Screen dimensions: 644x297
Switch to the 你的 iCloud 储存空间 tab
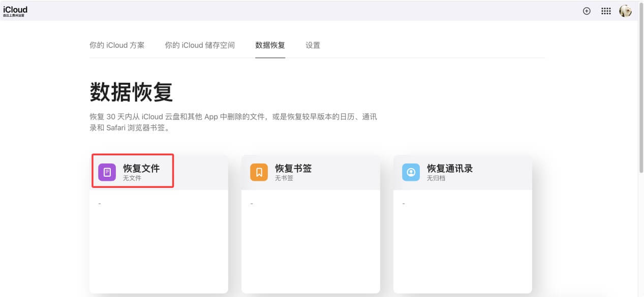(200, 45)
